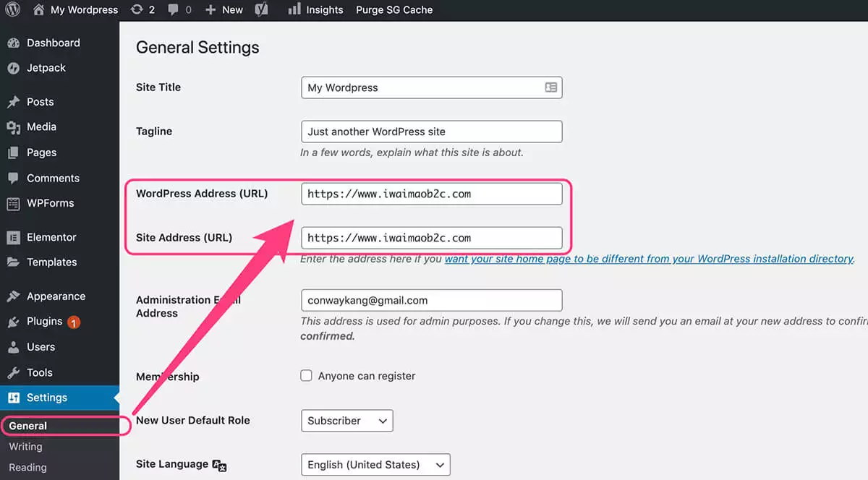Open the Plugins menu item
This screenshot has width=868, height=480.
coord(44,322)
